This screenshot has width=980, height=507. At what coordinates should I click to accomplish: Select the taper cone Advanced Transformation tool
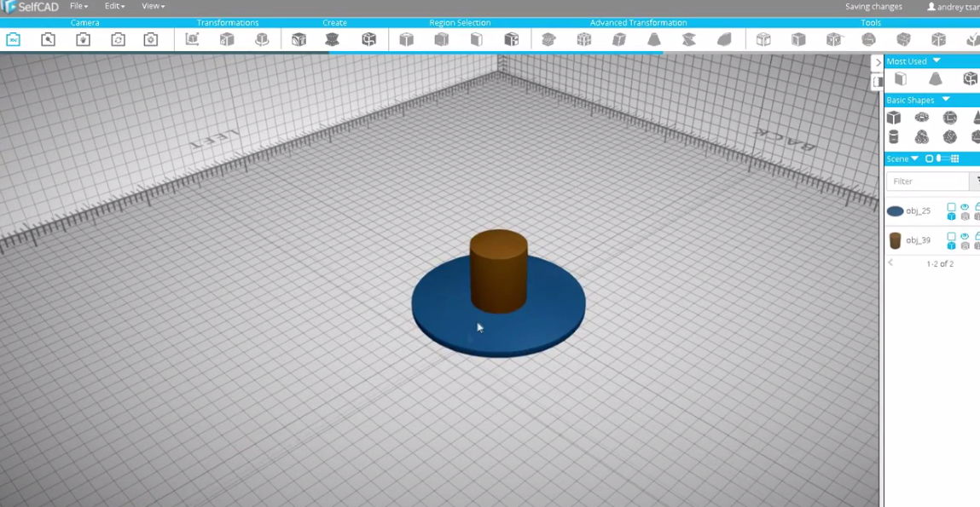[x=653, y=40]
